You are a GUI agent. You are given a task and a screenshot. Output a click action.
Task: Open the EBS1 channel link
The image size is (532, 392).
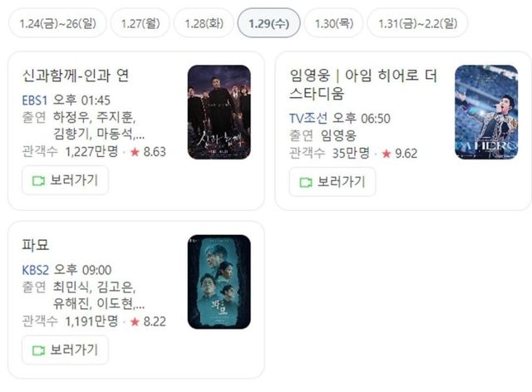pos(35,100)
